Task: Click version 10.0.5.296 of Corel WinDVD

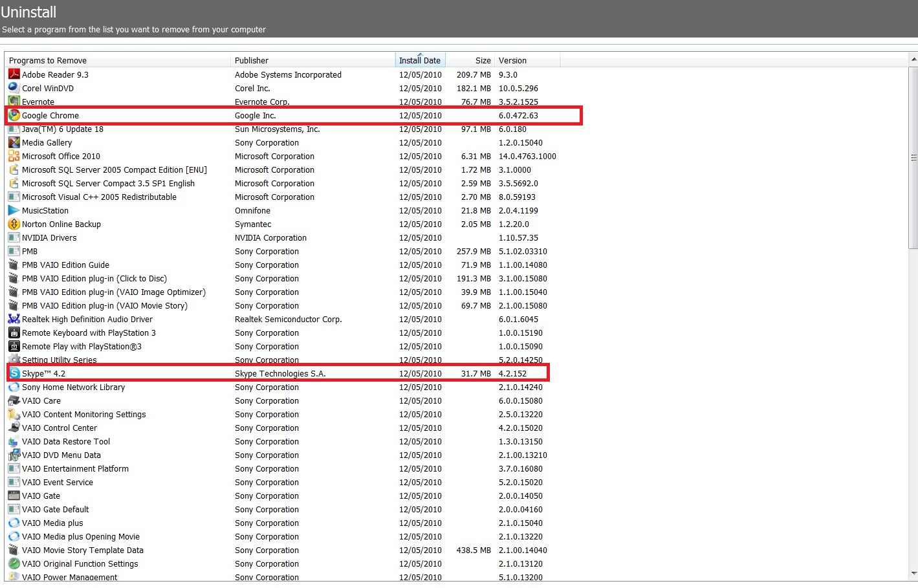Action: click(x=518, y=88)
